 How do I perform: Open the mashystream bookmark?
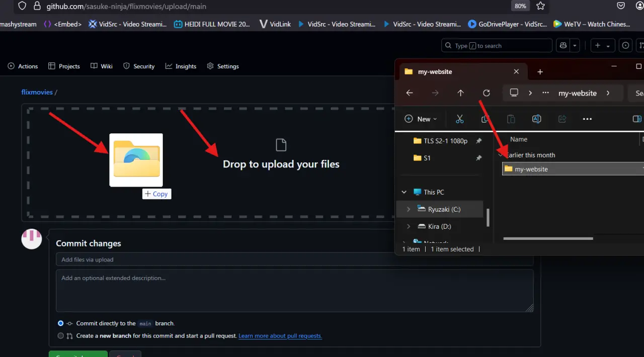19,24
